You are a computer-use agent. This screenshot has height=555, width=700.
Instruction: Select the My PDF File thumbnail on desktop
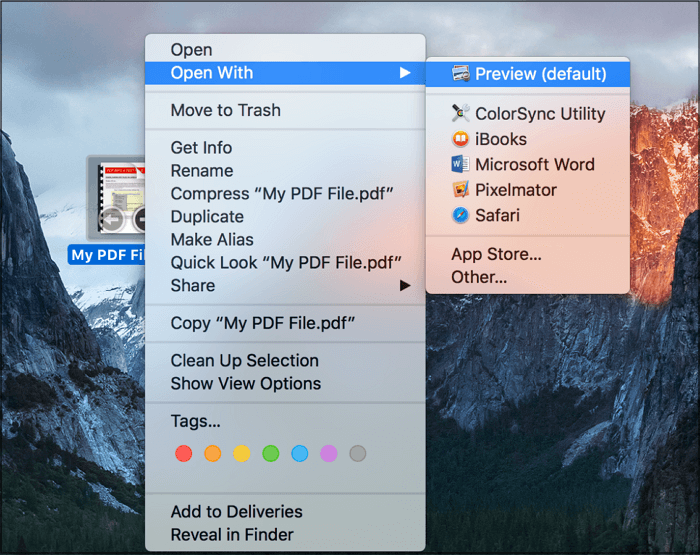tap(116, 198)
